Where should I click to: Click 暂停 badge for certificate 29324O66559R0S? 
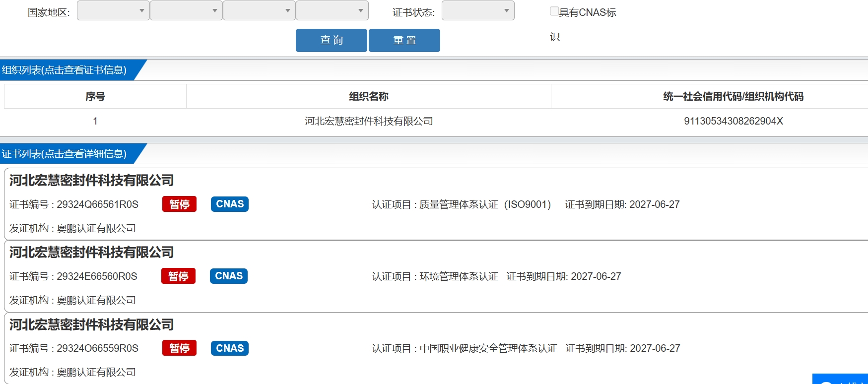179,348
